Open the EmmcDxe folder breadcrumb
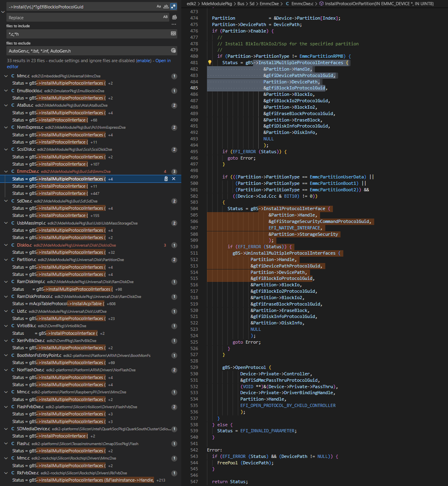Viewport: 448px width, 486px height. (x=270, y=4)
